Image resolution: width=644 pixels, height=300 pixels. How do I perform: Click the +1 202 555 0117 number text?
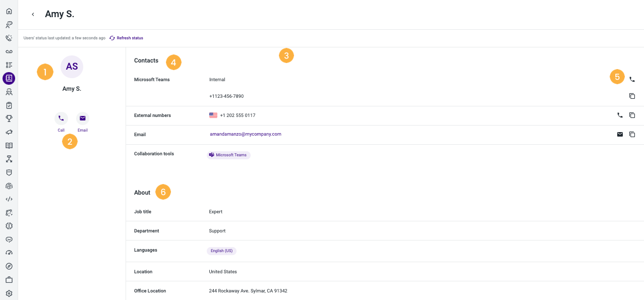238,115
